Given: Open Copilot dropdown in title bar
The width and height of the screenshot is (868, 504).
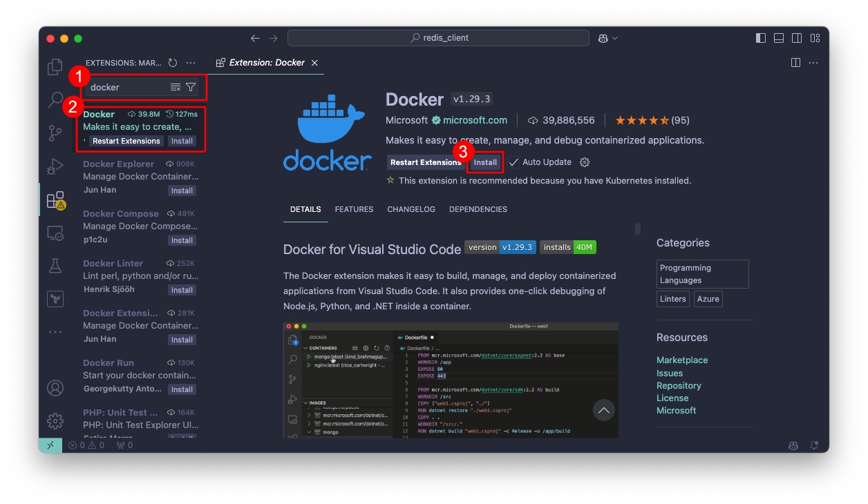Looking at the screenshot, I should (608, 38).
